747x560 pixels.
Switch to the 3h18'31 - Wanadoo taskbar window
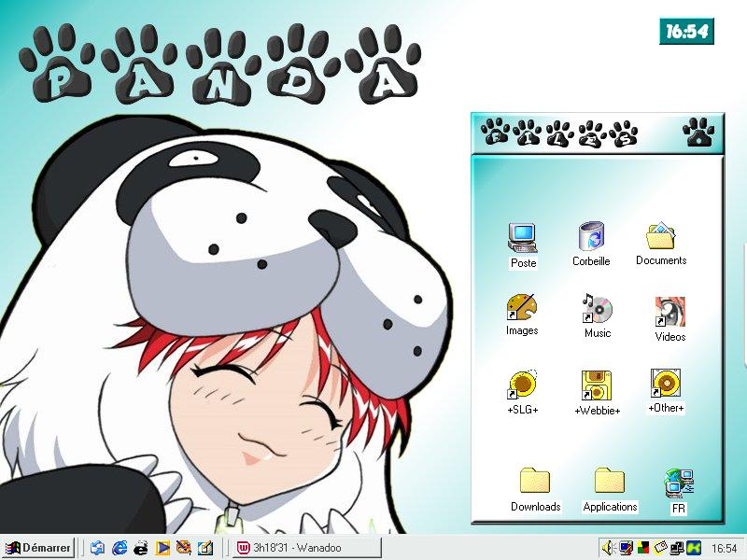tap(306, 548)
